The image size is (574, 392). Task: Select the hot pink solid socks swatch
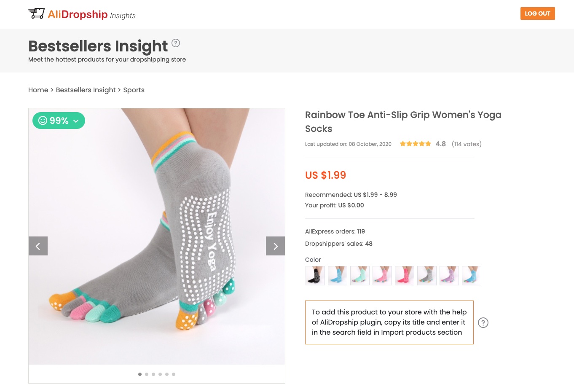(x=404, y=276)
